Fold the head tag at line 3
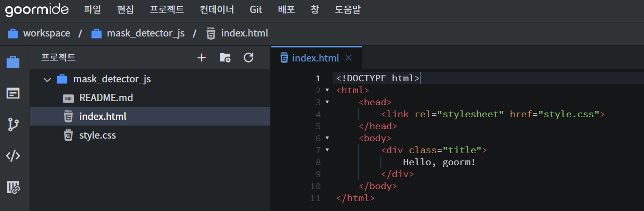Image resolution: width=644 pixels, height=211 pixels. tap(327, 102)
